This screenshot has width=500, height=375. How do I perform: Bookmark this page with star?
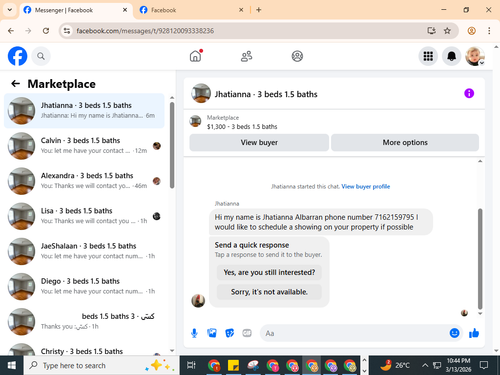click(447, 31)
